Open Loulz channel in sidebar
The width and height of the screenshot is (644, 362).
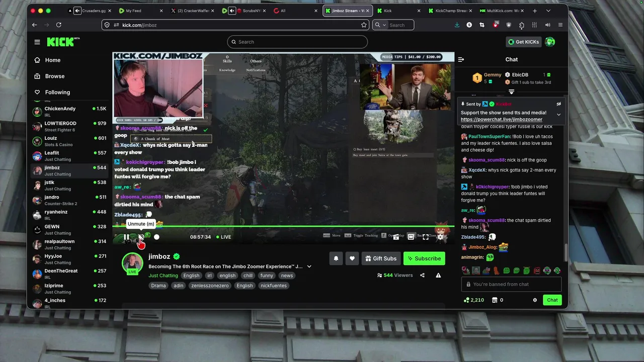tap(69, 141)
